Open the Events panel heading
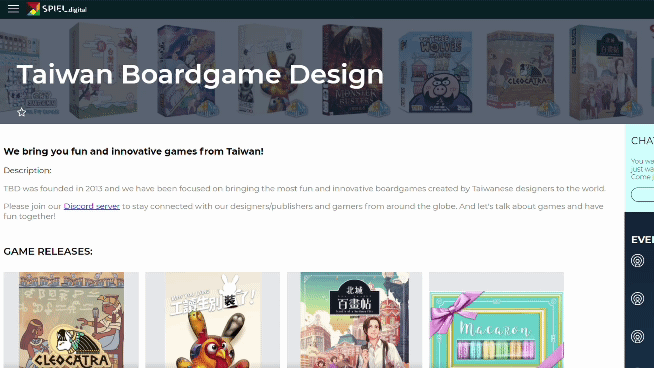654x368 pixels. [642, 239]
